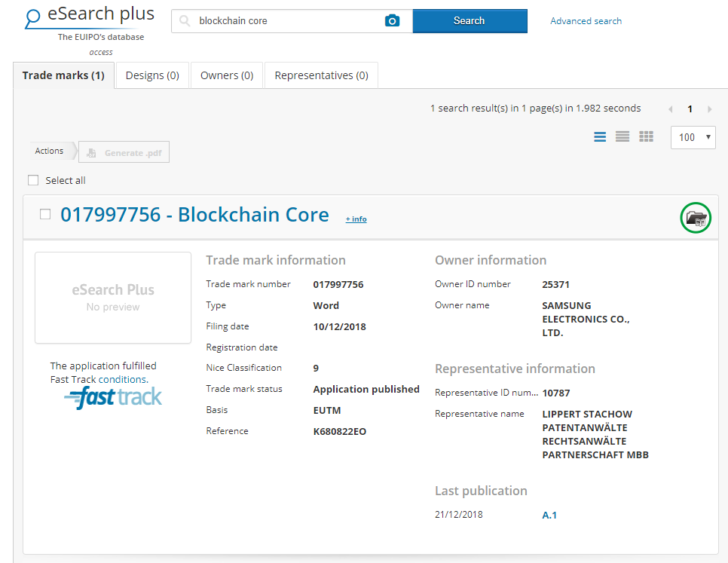Click the Actions label
Screen dimensions: 728x563
click(49, 151)
